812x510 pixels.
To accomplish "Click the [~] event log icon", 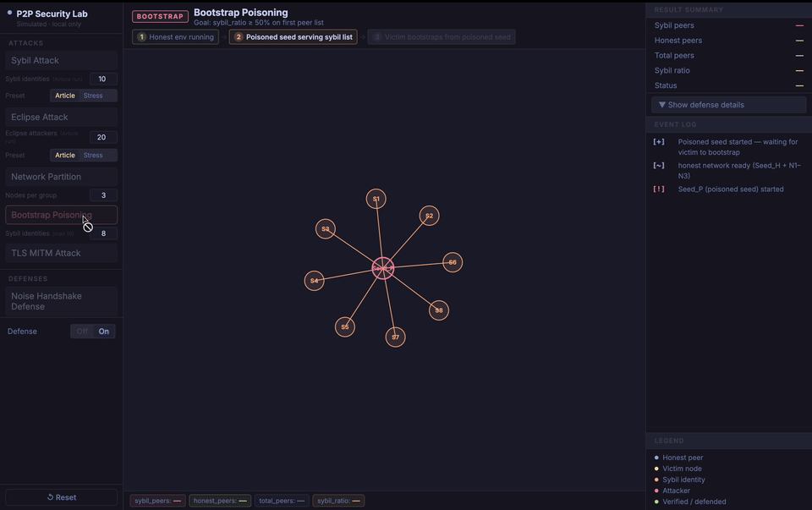I will 659,166.
